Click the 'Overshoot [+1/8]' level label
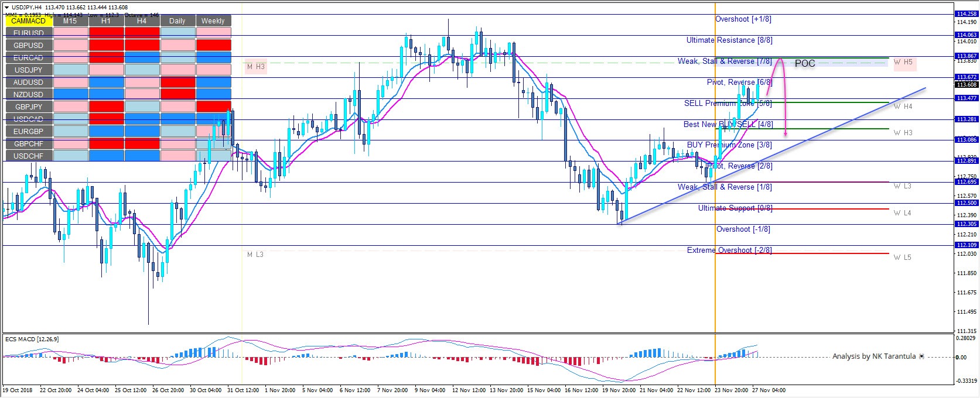Viewport: 980px width, 398px height. (743, 19)
